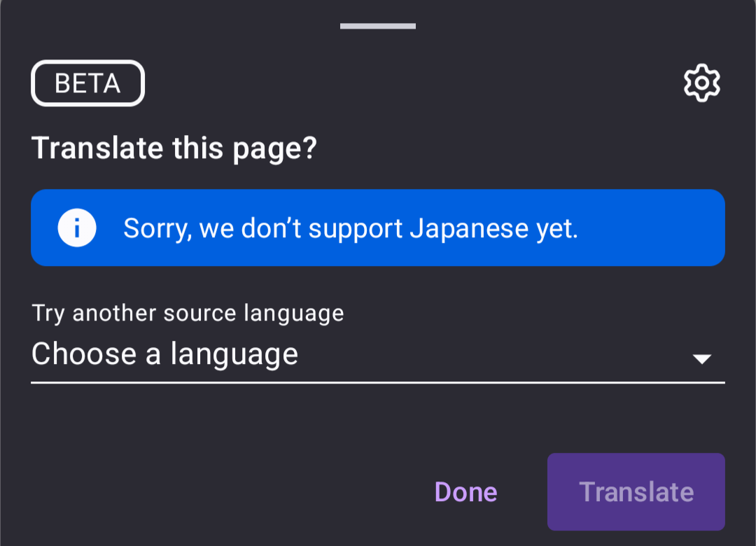Open translation settings via gear icon

[x=701, y=83]
